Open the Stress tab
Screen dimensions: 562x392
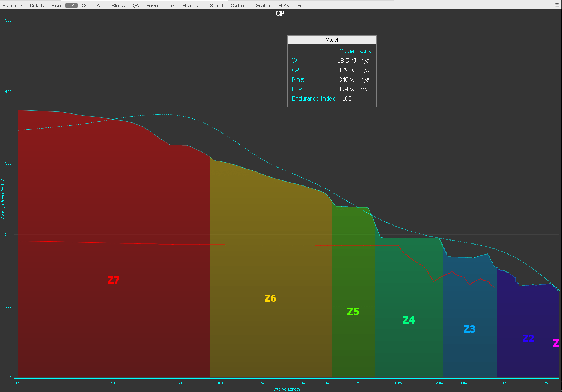118,5
